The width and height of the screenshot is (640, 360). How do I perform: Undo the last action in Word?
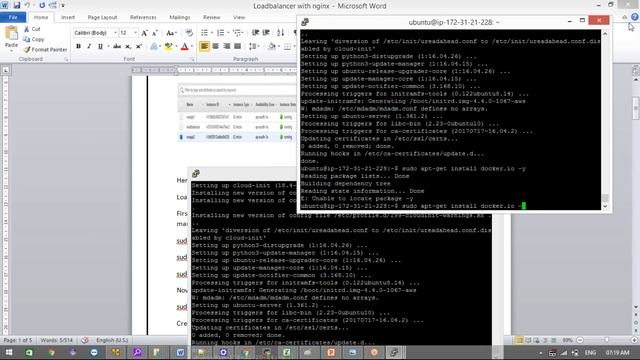coord(27,5)
